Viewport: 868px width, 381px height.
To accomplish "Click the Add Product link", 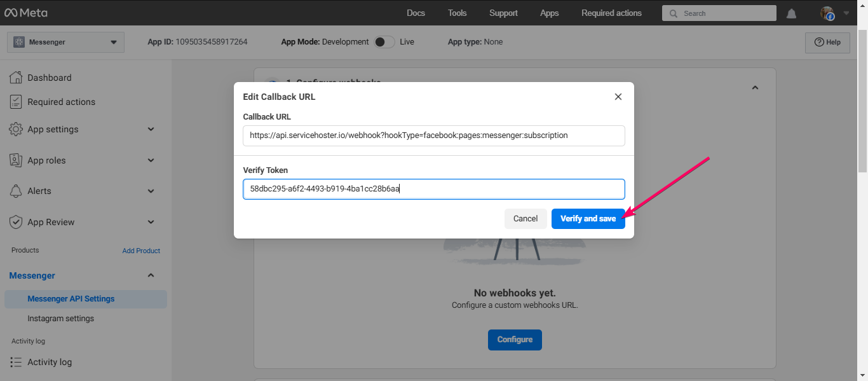I will pos(141,251).
